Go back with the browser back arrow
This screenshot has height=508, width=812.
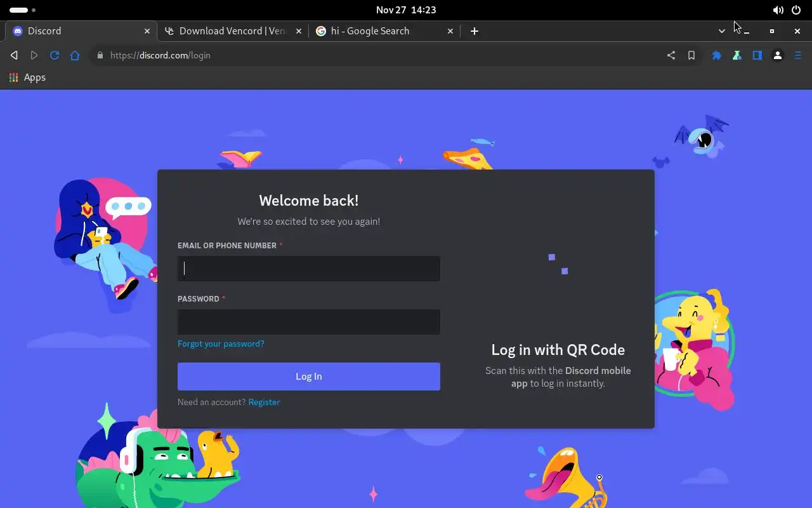pyautogui.click(x=14, y=55)
